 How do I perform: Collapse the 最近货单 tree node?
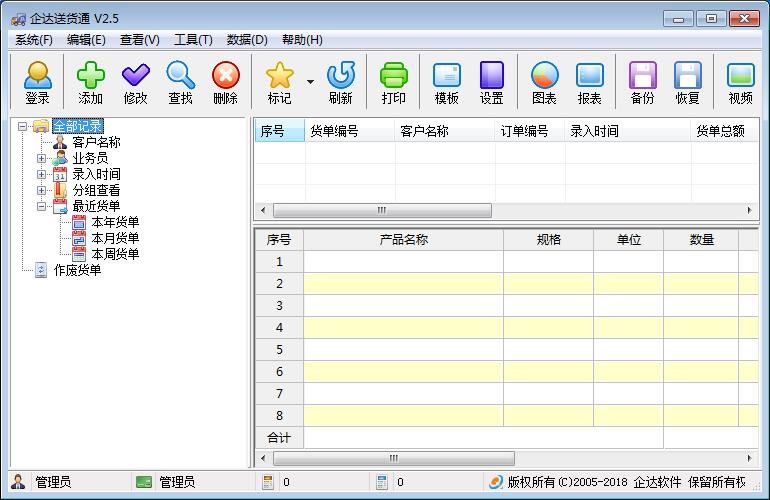tap(42, 206)
